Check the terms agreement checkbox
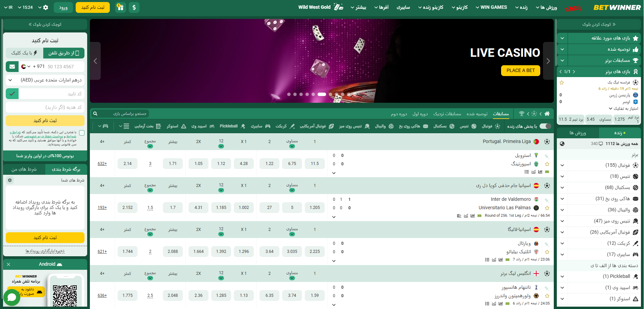 coord(82,133)
